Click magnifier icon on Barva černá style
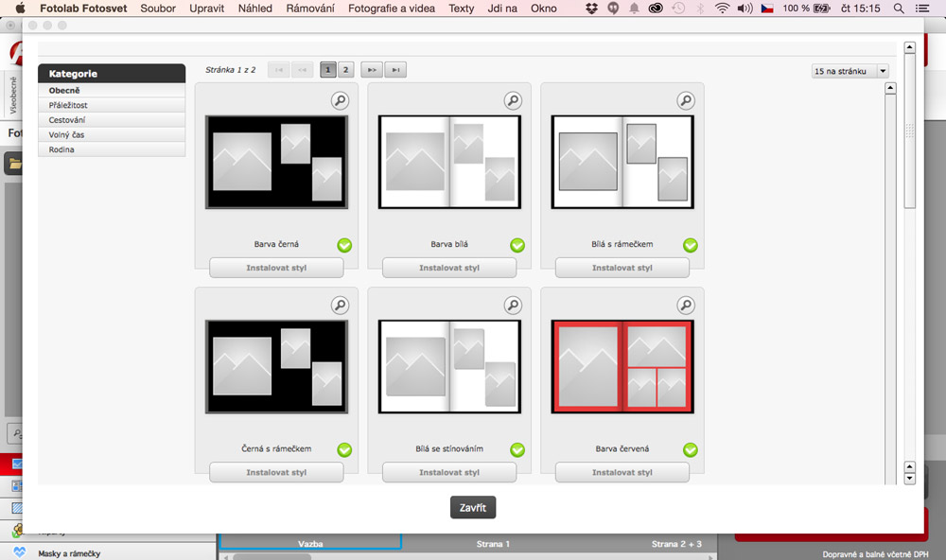This screenshot has height=560, width=946. tap(340, 100)
